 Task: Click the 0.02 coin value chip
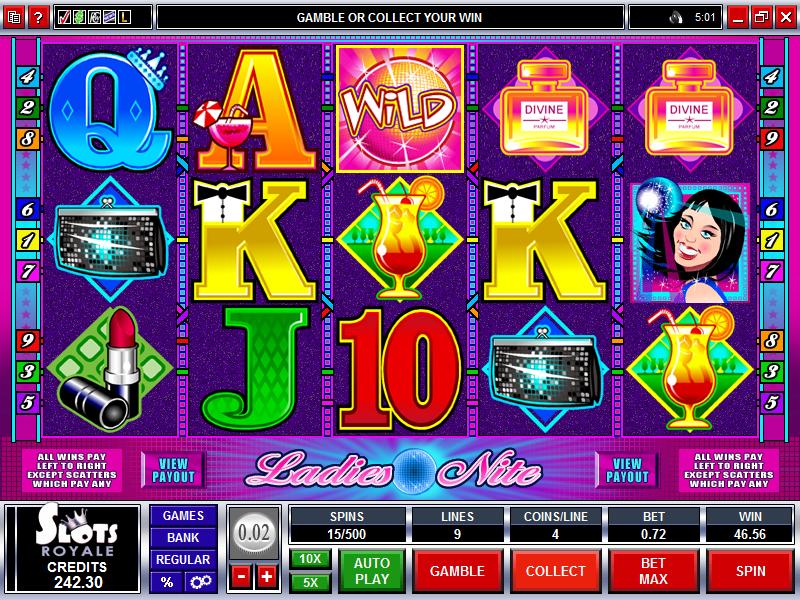pyautogui.click(x=254, y=533)
